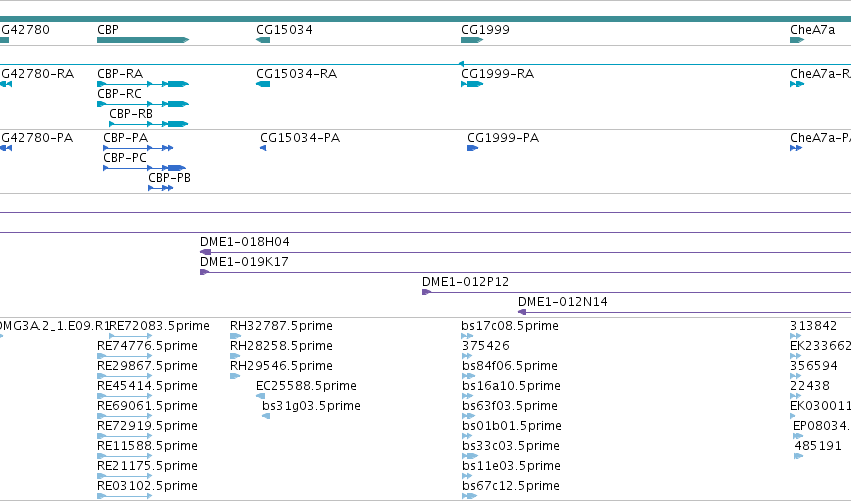Click the CBP-PB protein glyph

(x=161, y=188)
